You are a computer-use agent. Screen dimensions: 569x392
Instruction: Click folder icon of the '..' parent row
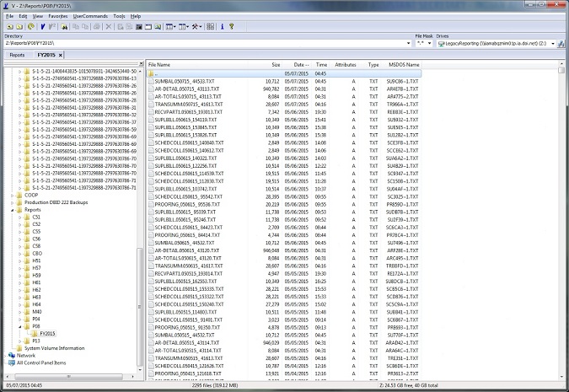(x=151, y=73)
